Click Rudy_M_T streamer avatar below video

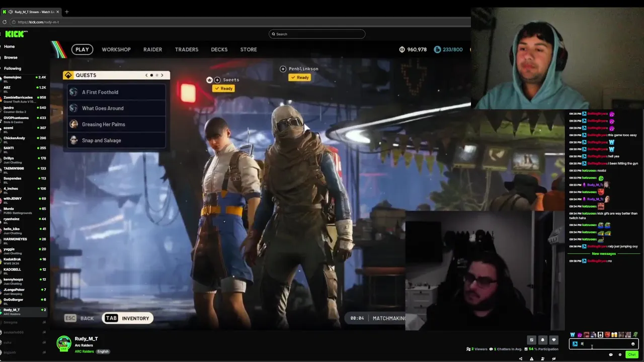[64, 343]
